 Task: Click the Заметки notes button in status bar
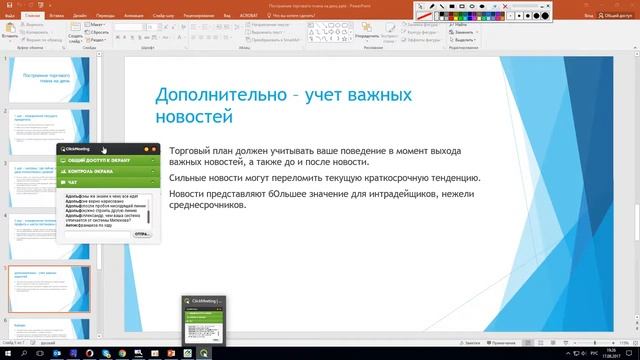tap(470, 343)
